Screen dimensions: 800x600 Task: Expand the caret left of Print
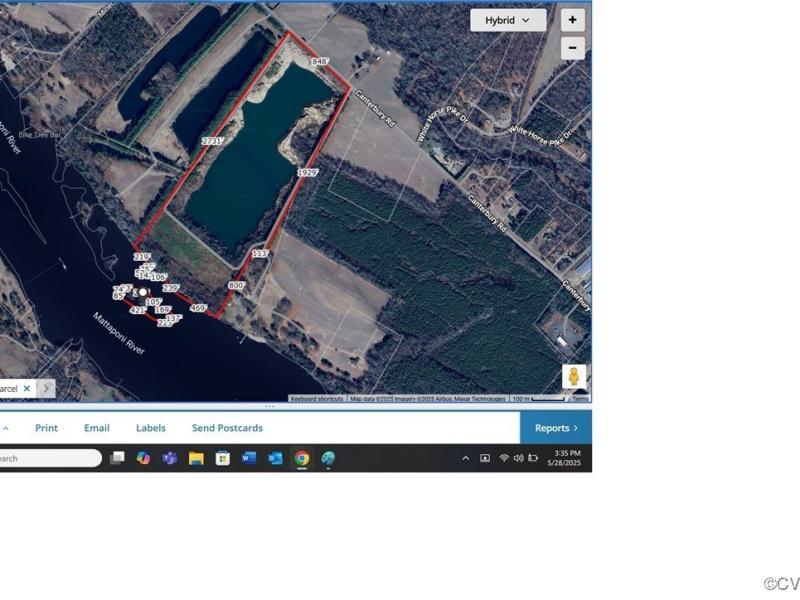pyautogui.click(x=6, y=428)
